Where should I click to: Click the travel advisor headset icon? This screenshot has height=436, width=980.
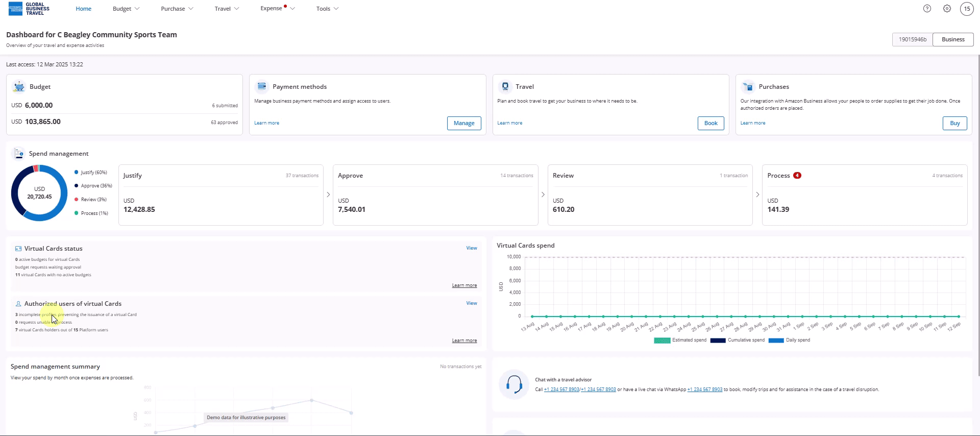pyautogui.click(x=514, y=384)
